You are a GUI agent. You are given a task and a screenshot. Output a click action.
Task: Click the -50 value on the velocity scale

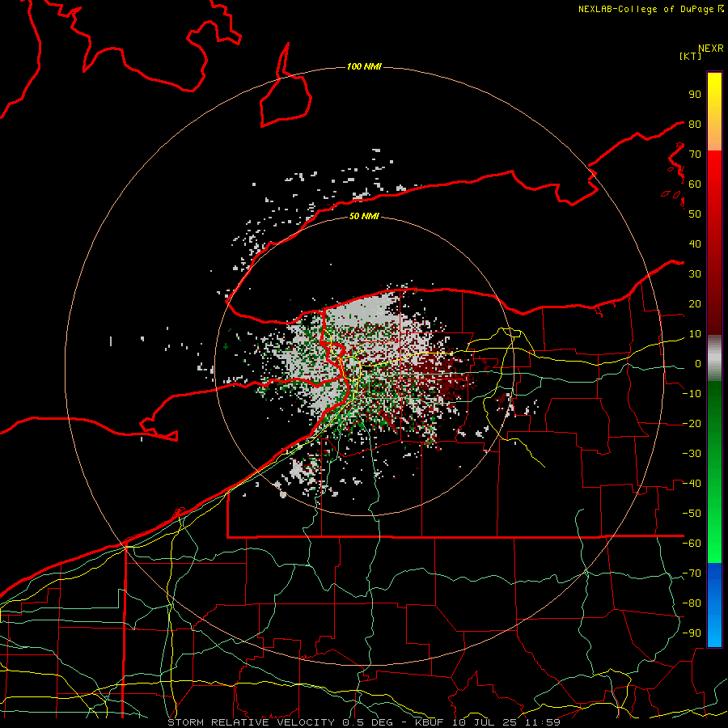(x=692, y=513)
